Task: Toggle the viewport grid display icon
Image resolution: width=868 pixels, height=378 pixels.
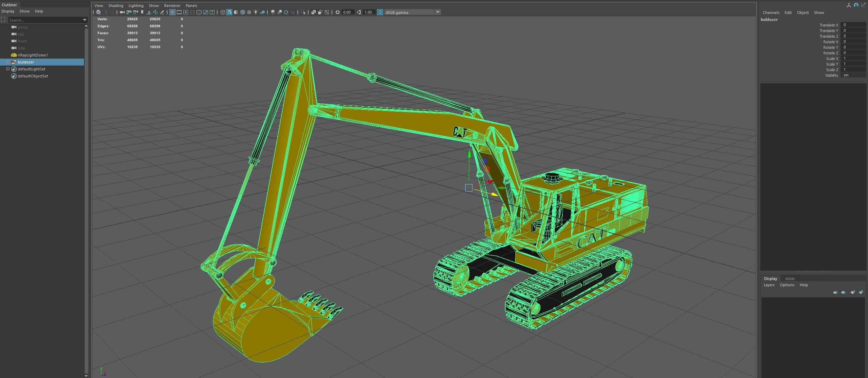Action: tap(172, 12)
